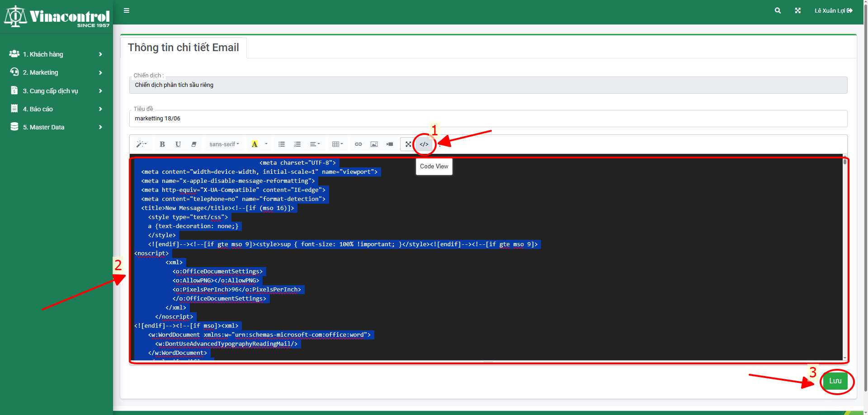This screenshot has height=415, width=868.
Task: Insert an ordered numbered list
Action: coord(297,144)
